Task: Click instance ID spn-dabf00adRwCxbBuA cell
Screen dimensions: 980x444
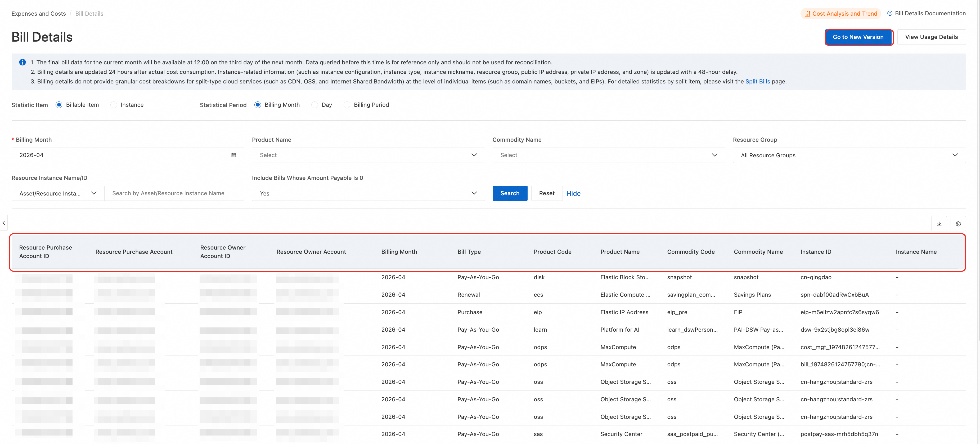Action: tap(834, 295)
